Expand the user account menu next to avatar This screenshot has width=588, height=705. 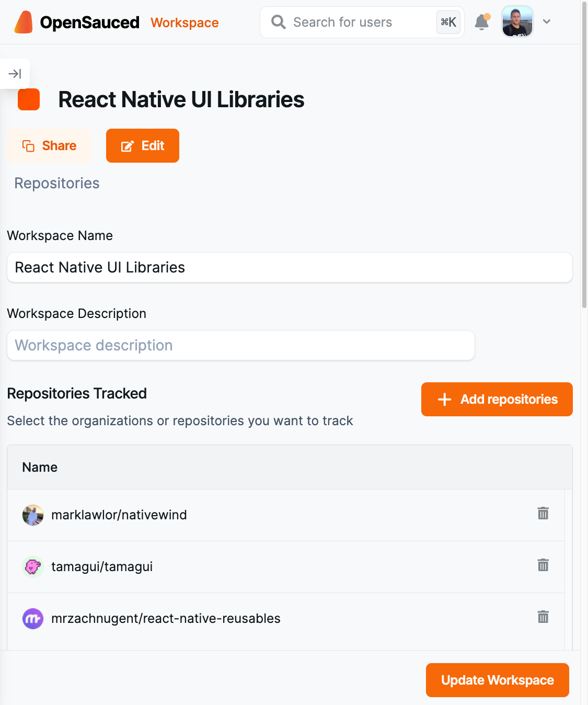[x=547, y=22]
